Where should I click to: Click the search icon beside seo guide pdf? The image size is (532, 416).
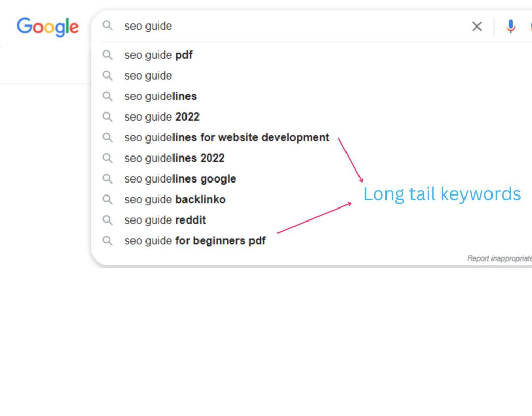pyautogui.click(x=108, y=55)
